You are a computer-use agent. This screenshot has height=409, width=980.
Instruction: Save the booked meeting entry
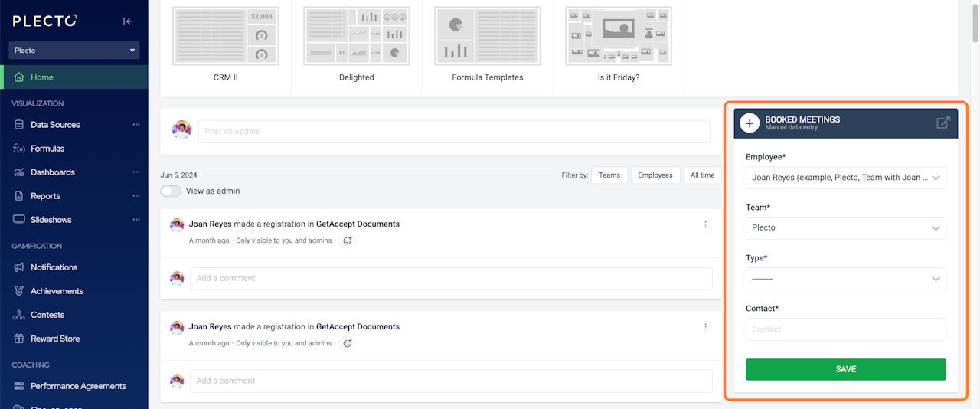click(x=846, y=369)
